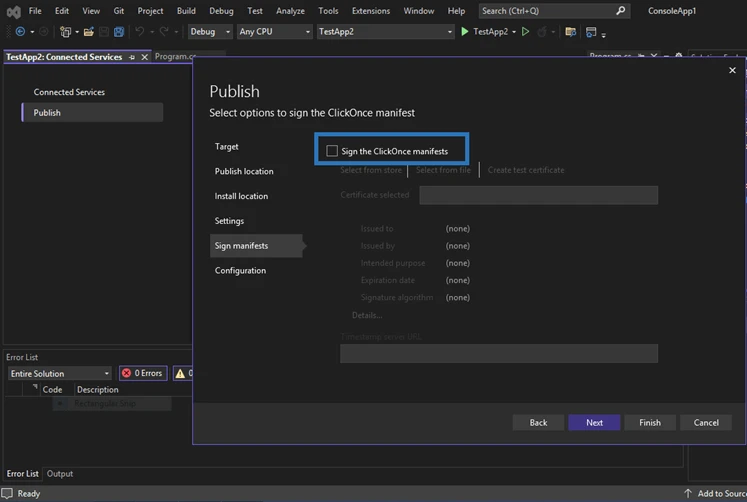Open the Entire Solution scope dropdown

tap(59, 373)
